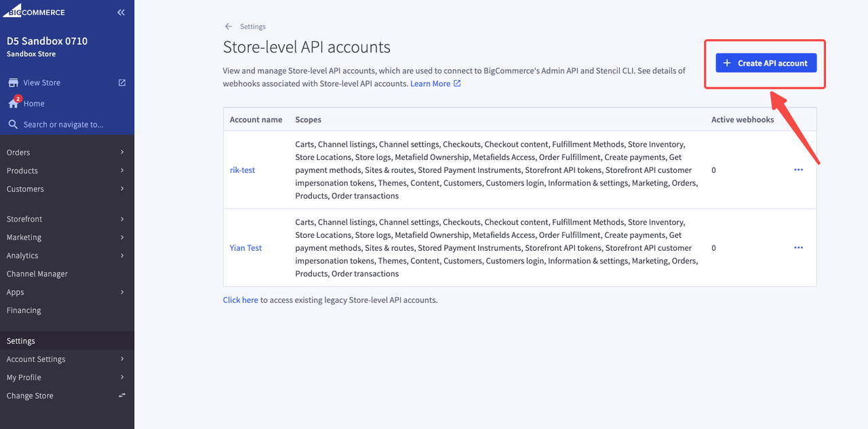
Task: Expand the Account Settings chevron
Action: [122, 359]
